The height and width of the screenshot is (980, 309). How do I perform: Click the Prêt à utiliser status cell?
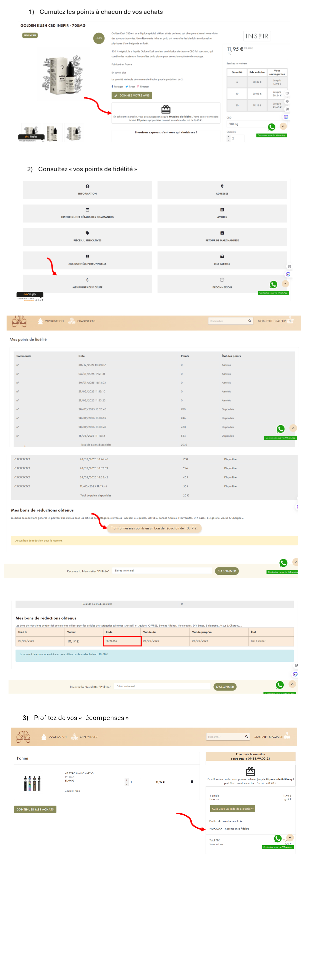coord(271,641)
